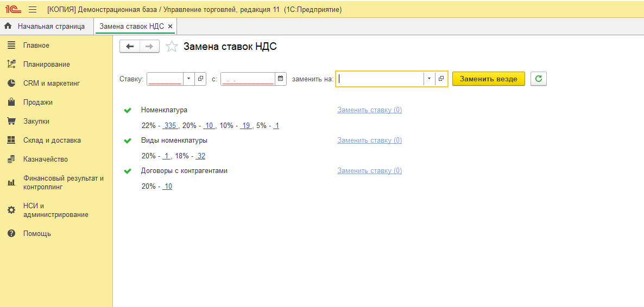
Task: Open the Главное section icon
Action: pos(11,45)
